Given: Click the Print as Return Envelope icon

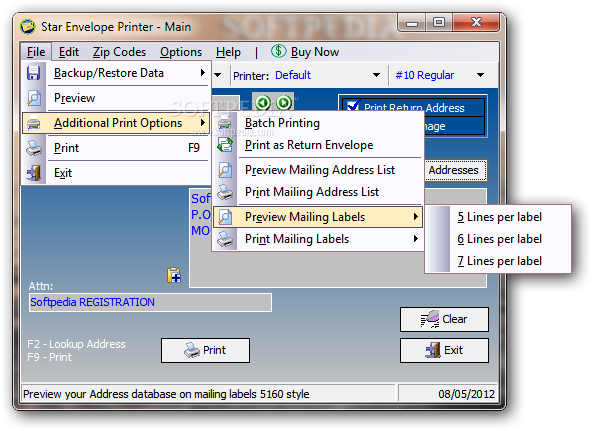Looking at the screenshot, I should click(225, 145).
